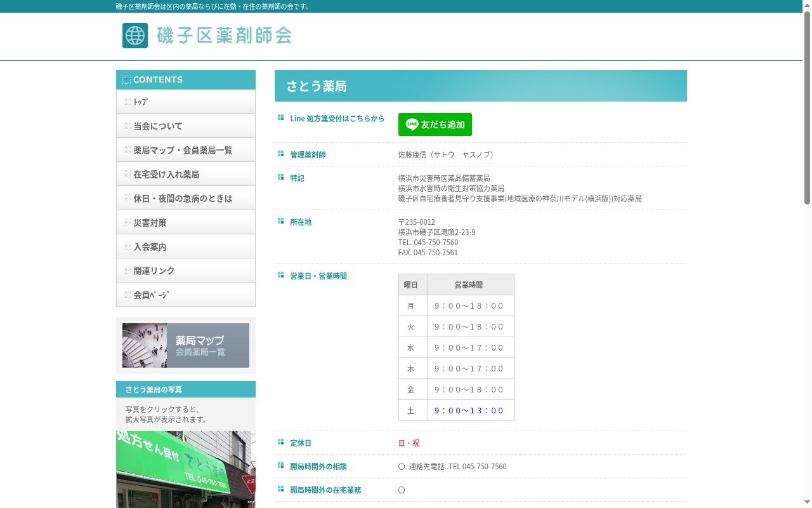
Task: Click the 曜日 table header
Action: pos(413,285)
